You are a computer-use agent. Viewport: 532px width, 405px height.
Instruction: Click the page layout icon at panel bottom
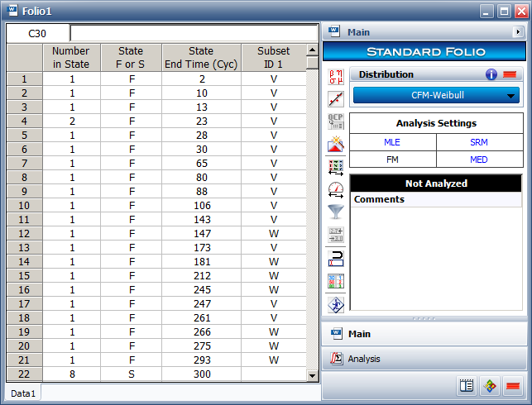pyautogui.click(x=467, y=386)
